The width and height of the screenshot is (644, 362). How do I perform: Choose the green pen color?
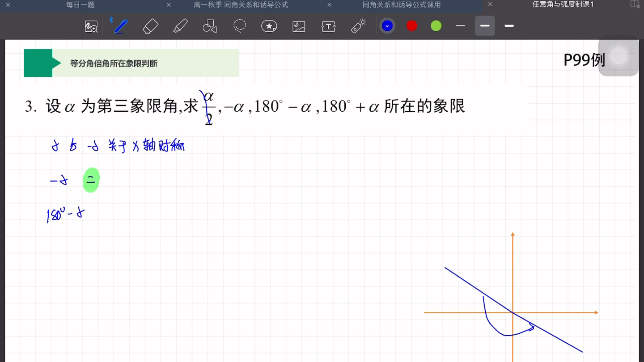click(436, 26)
